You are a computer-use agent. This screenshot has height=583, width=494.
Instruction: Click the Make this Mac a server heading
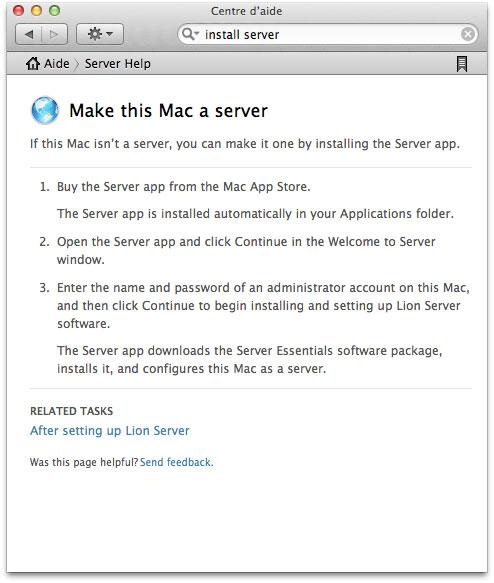[x=168, y=111]
